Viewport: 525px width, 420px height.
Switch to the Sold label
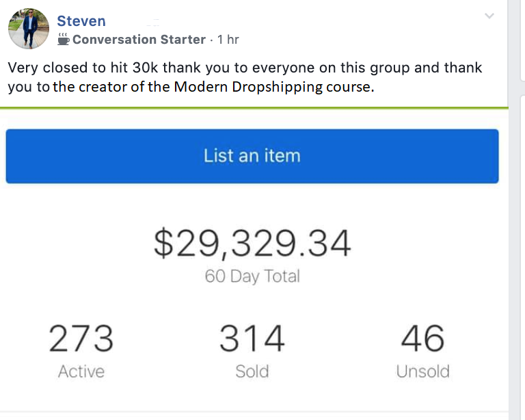(252, 371)
